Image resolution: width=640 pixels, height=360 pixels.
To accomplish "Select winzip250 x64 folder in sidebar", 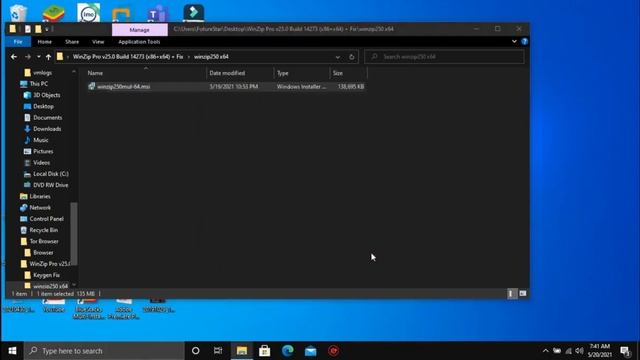I will pos(50,286).
